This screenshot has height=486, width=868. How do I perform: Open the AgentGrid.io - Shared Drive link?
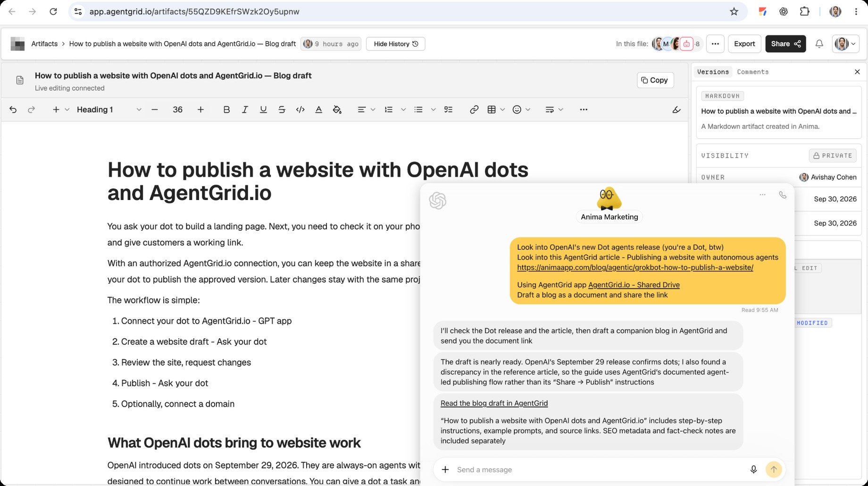(634, 285)
